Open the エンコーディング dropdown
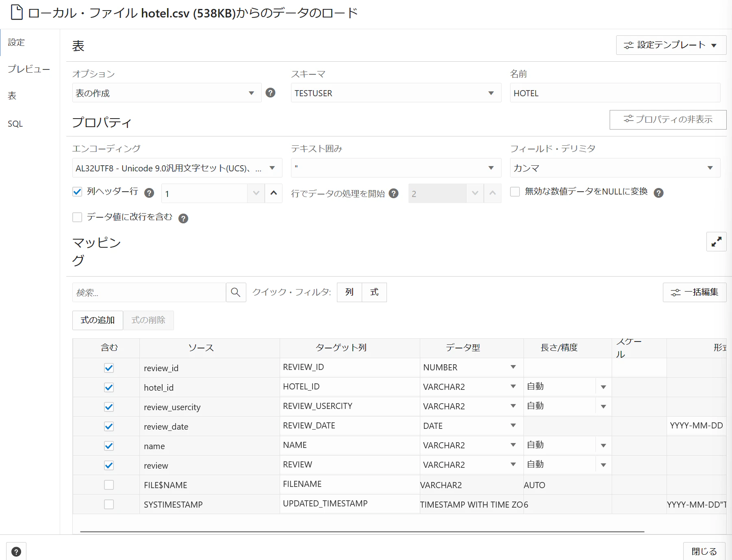 [x=177, y=168]
